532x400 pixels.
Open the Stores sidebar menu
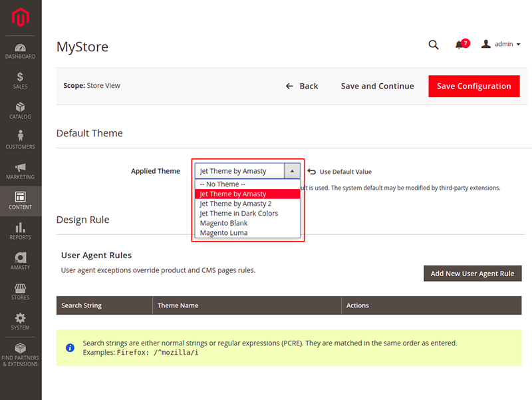pos(21,292)
